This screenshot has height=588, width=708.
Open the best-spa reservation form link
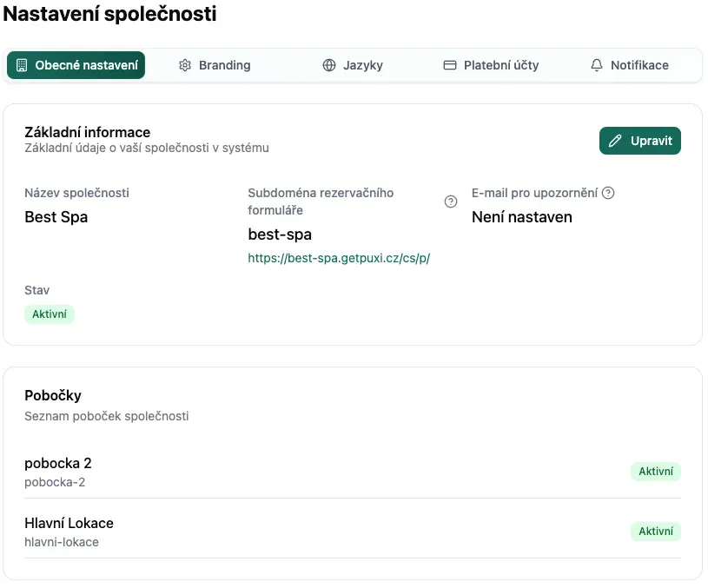click(339, 258)
